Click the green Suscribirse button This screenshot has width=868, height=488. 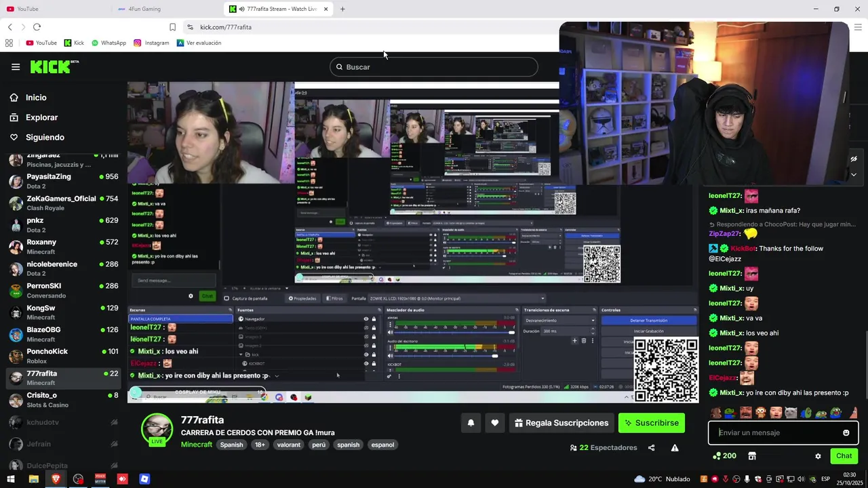pos(652,423)
